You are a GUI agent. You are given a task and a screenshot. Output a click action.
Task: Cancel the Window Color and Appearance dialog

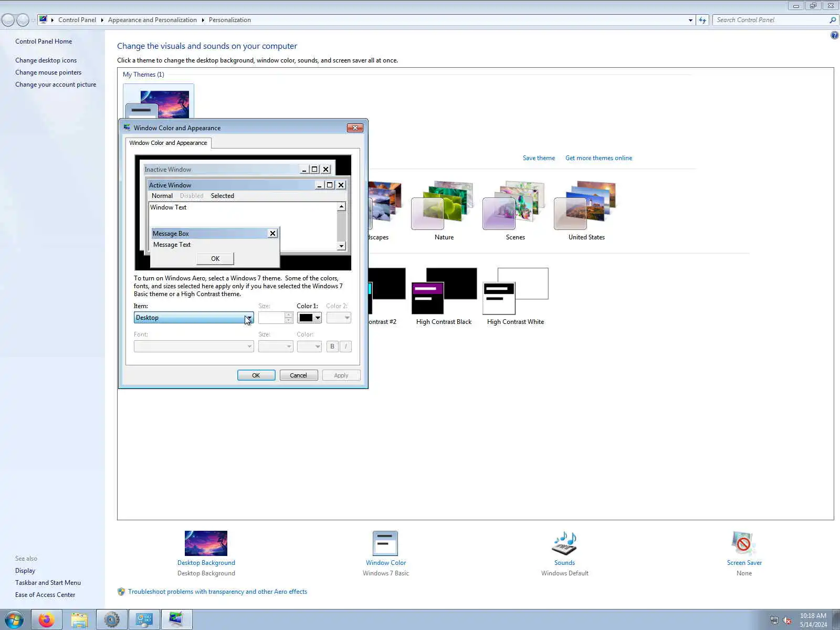pos(299,375)
